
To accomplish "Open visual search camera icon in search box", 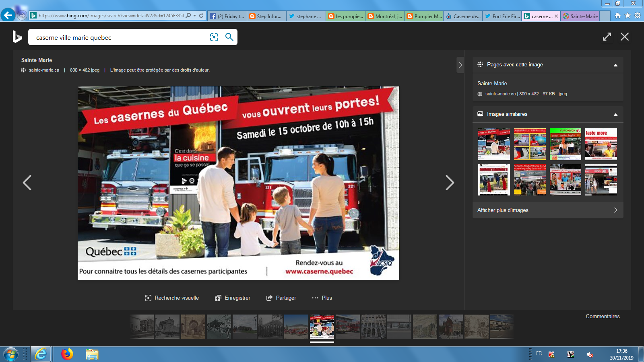I will [x=214, y=37].
